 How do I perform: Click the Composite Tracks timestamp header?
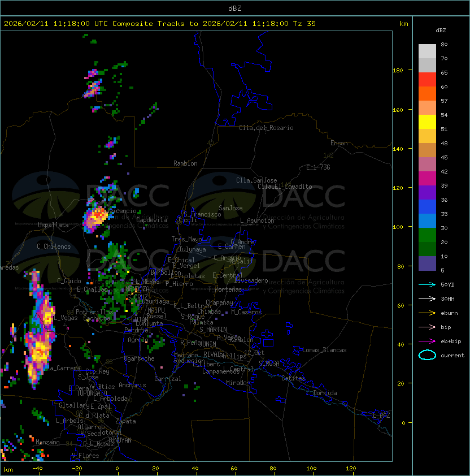click(160, 24)
